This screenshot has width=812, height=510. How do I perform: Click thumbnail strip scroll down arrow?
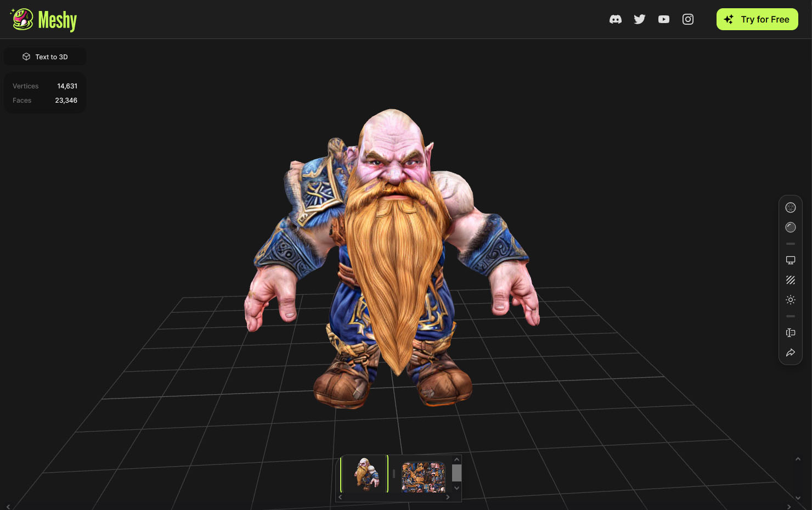456,488
